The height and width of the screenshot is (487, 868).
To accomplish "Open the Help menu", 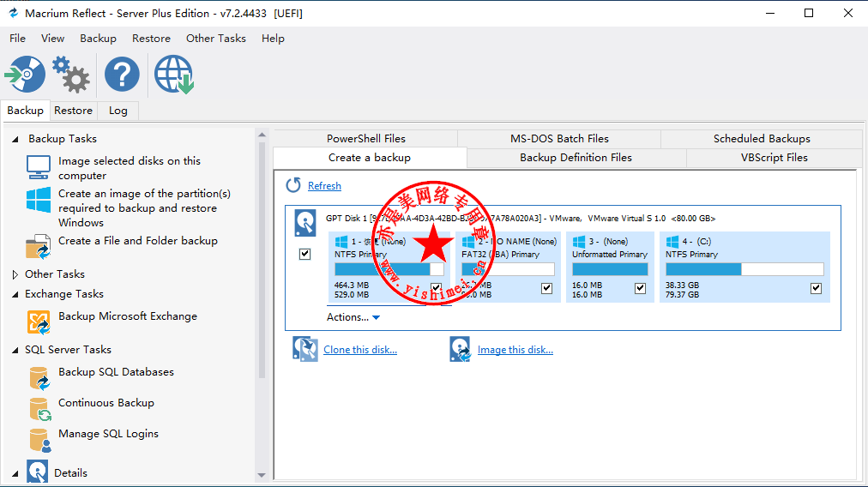I will pyautogui.click(x=273, y=39).
